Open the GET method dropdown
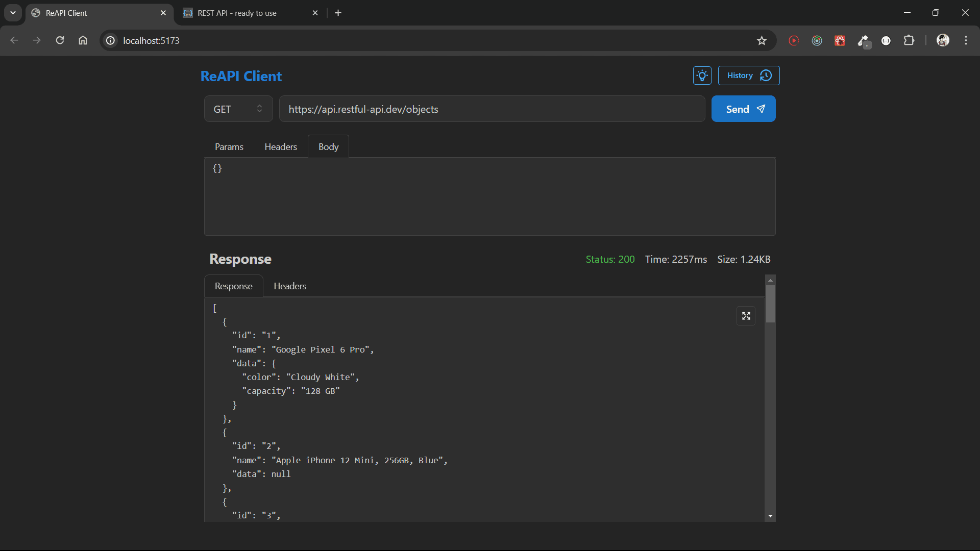Viewport: 980px width, 551px height. (238, 109)
